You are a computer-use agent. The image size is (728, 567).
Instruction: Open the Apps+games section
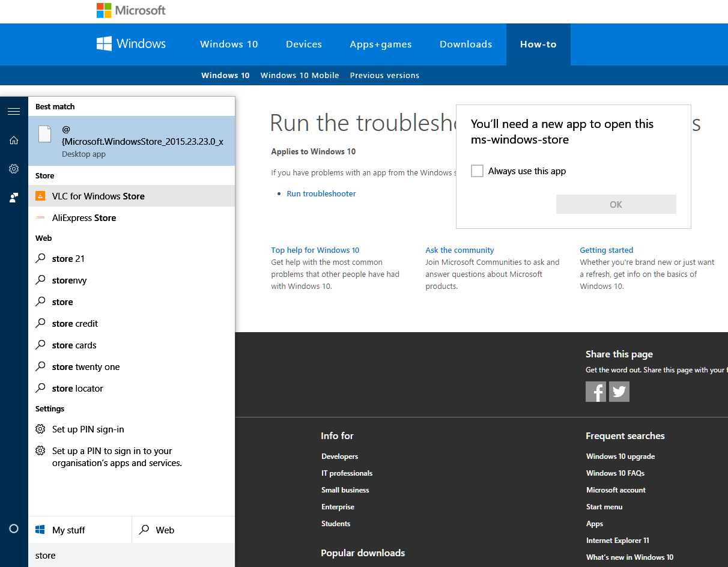381,44
